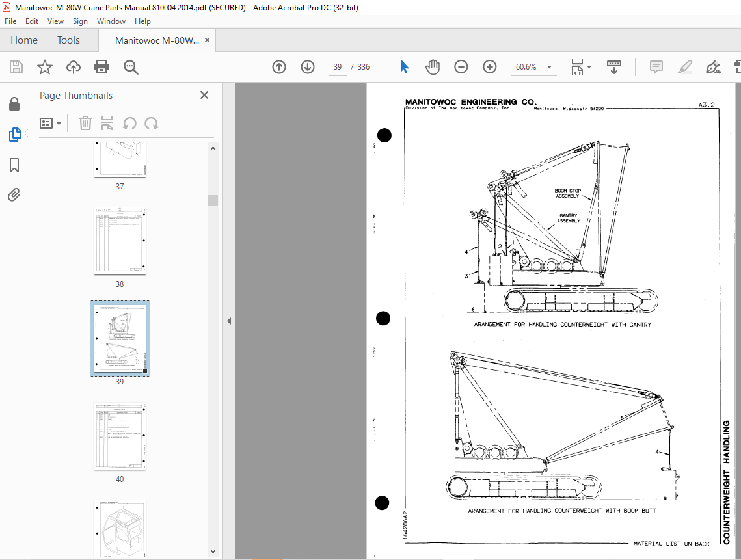
Task: Select page 39 thumbnail
Action: click(x=120, y=338)
